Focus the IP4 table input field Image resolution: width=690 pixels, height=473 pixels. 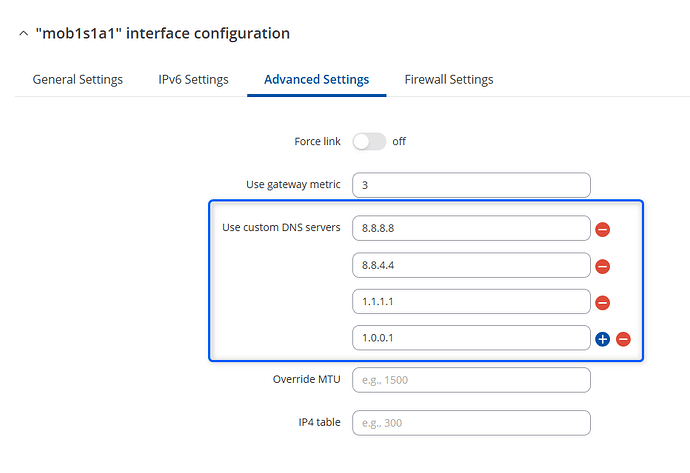471,423
